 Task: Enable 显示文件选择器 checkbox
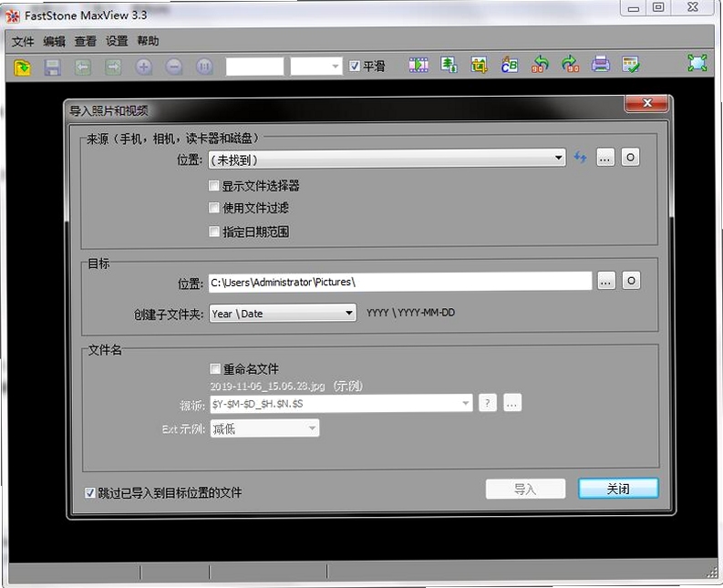pos(213,186)
